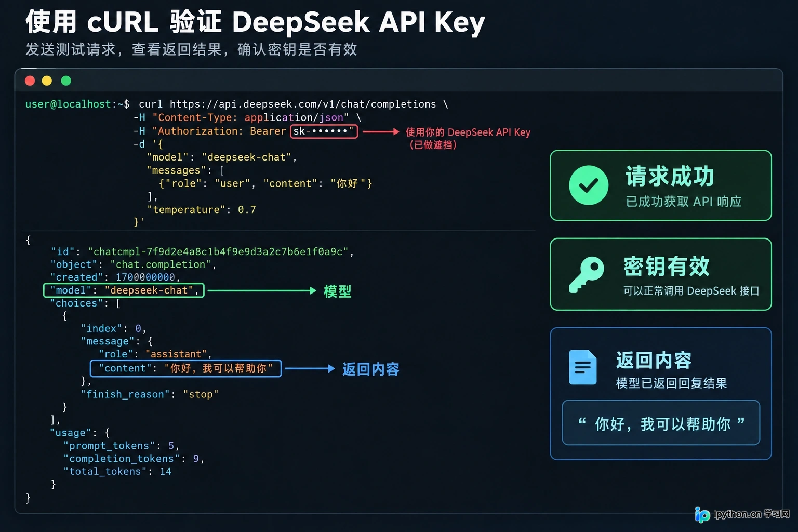Click the api.deepseek.com/v1/chat/completions URL in the curl command

(x=303, y=104)
